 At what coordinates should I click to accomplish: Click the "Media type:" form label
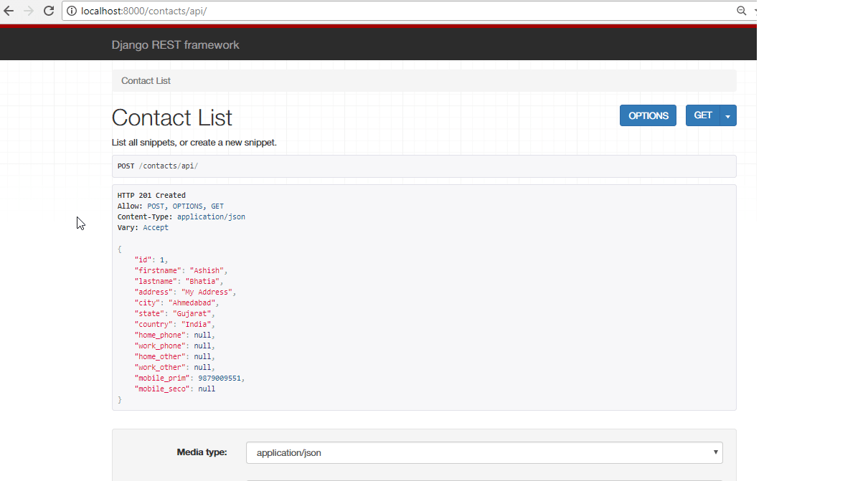(x=202, y=452)
